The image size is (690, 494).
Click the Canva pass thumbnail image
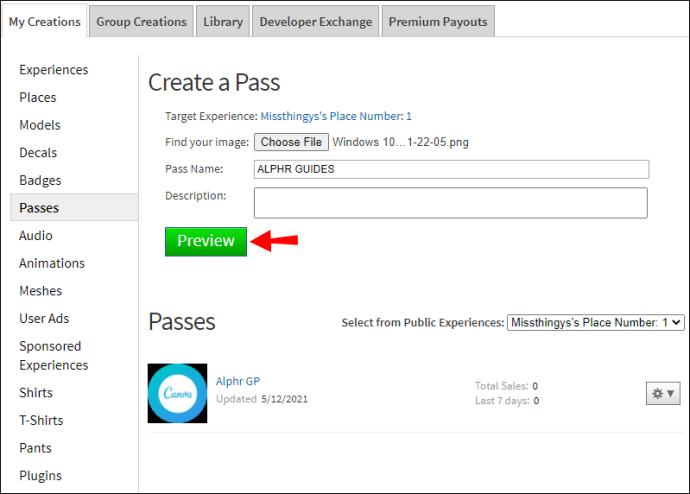coord(177,393)
